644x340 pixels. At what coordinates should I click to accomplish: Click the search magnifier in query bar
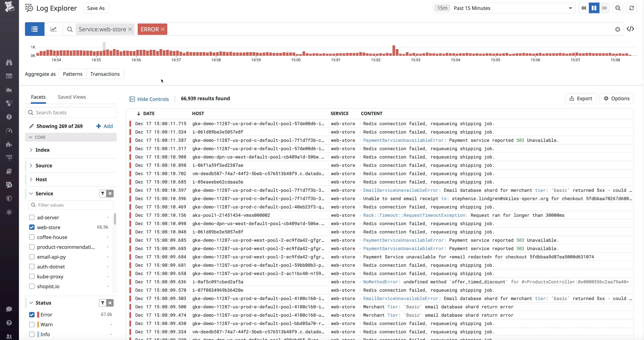70,29
